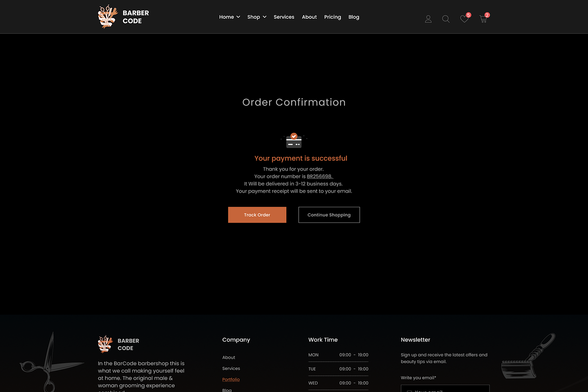Click the Work Time footer heading

[323, 340]
